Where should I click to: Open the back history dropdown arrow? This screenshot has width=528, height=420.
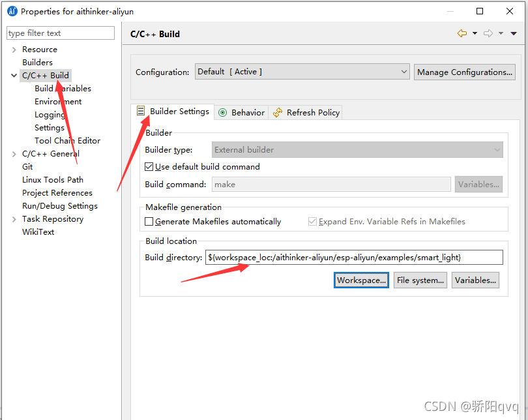[x=475, y=33]
